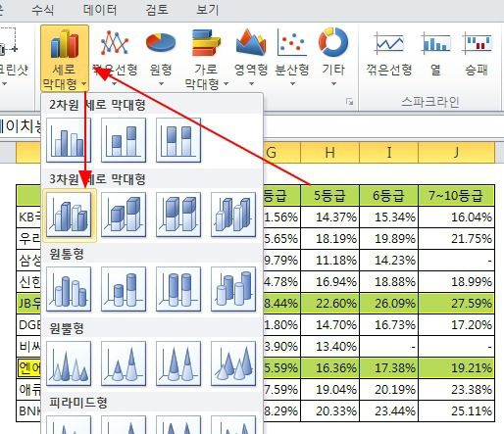This screenshot has height=434, width=504.
Task: Expand the 가로 막대형 dropdown arrow
Action: click(x=226, y=84)
